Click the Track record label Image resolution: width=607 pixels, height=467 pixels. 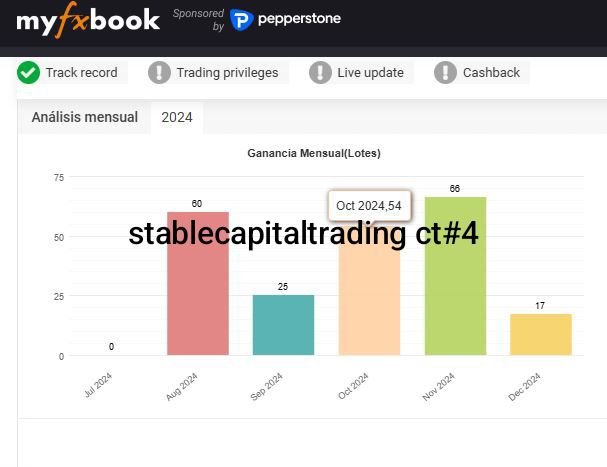click(81, 72)
